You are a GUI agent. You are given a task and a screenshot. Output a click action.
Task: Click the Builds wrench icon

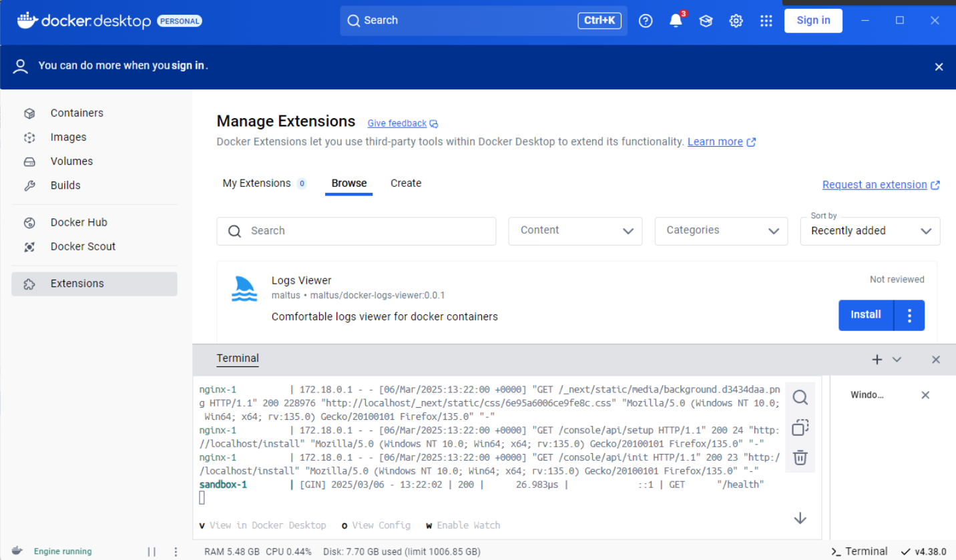(29, 186)
